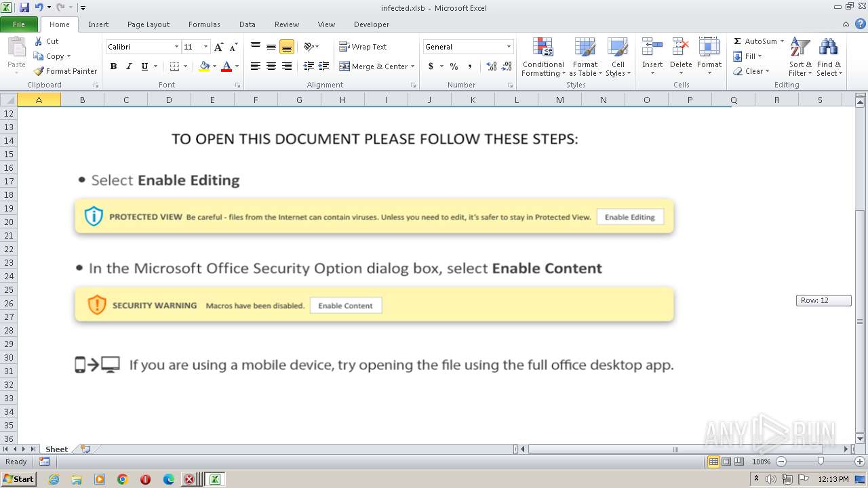Open Find & Select options
This screenshot has width=868, height=488.
(x=829, y=57)
